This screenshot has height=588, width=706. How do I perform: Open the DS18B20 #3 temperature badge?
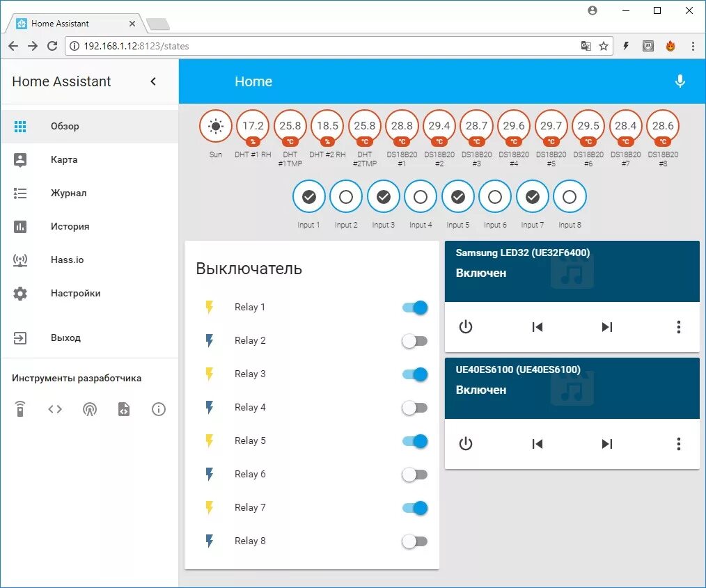click(x=476, y=127)
